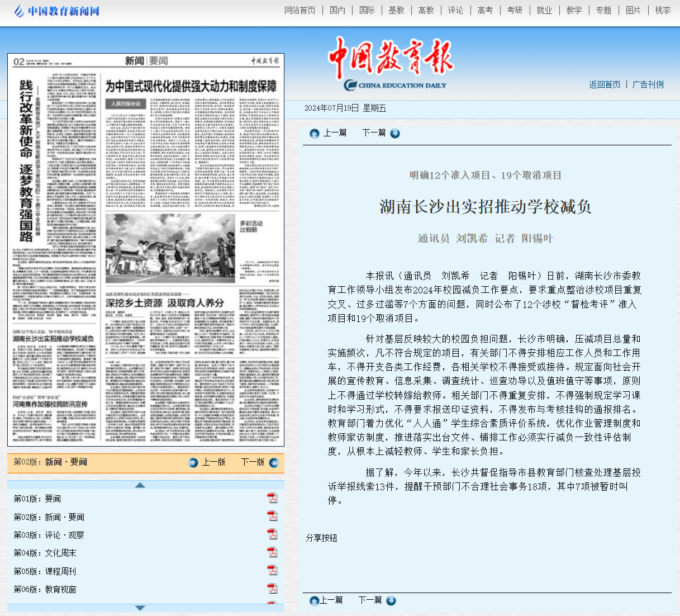Open the 广告刊例 link
Screen dimensions: 680x616
coord(648,84)
